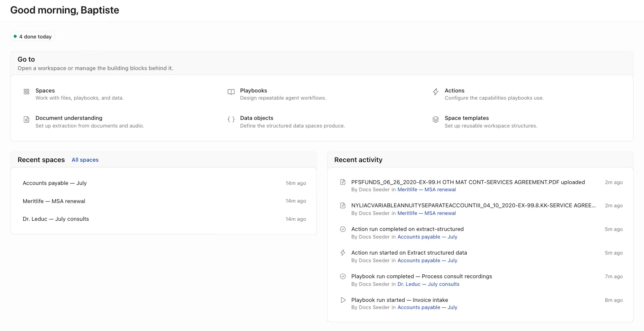The image size is (644, 331).
Task: Open Dr. Leduc — July consults recent space
Action: pos(163,219)
